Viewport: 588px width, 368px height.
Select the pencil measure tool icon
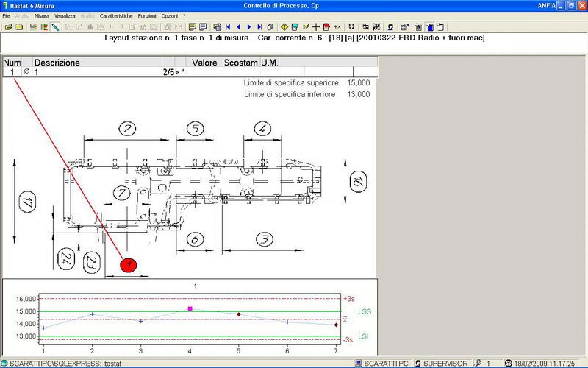point(55,27)
